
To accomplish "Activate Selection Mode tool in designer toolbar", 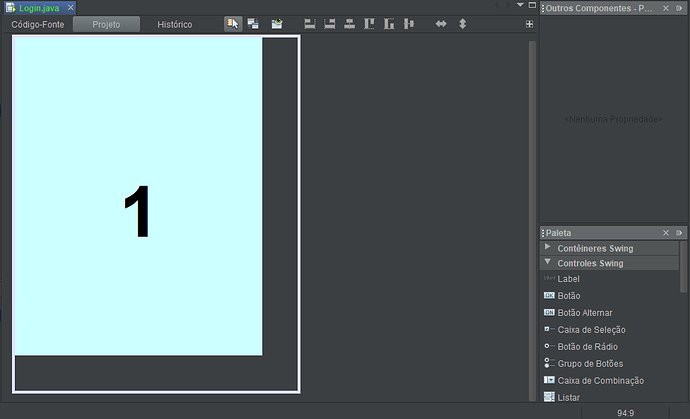I will click(x=233, y=24).
